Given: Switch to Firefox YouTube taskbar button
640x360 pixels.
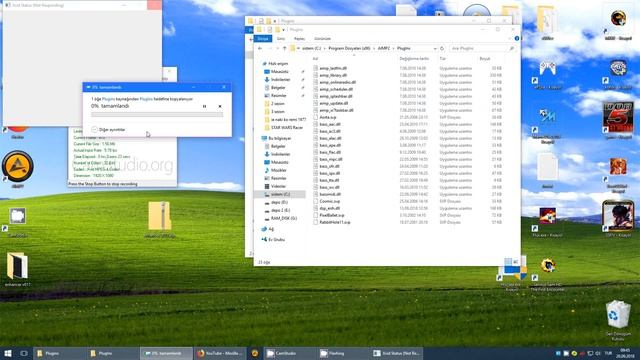Looking at the screenshot, I should [220, 353].
